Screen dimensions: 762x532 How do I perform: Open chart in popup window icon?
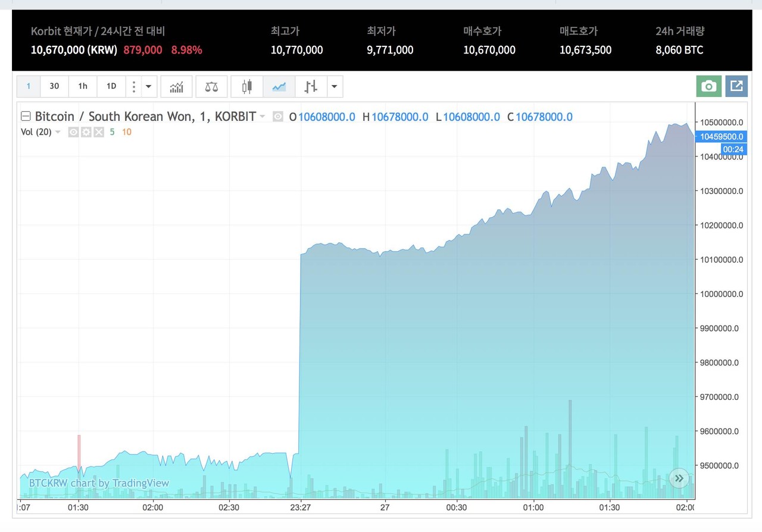click(x=736, y=86)
